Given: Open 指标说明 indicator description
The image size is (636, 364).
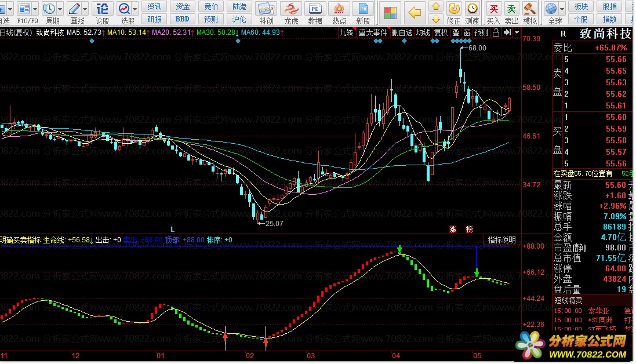Looking at the screenshot, I should [501, 240].
